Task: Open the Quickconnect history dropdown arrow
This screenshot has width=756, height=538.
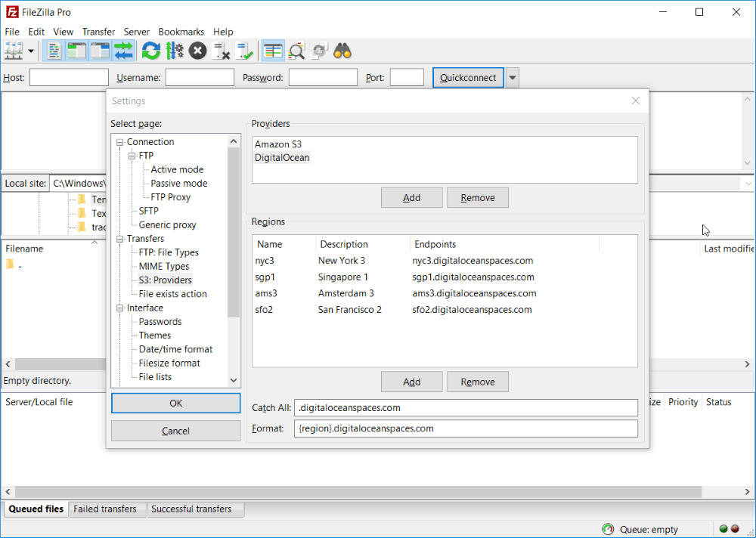Action: [x=513, y=78]
